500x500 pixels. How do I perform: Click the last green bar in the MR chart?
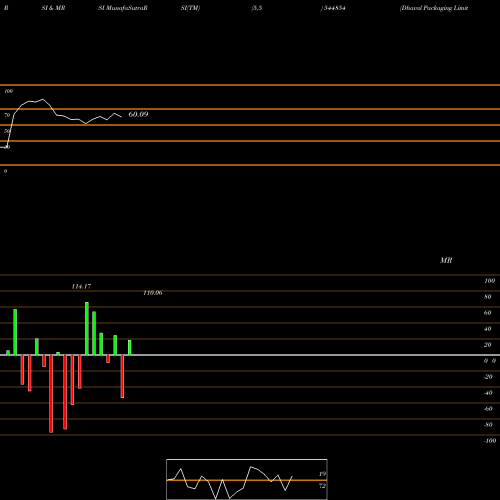[x=130, y=347]
